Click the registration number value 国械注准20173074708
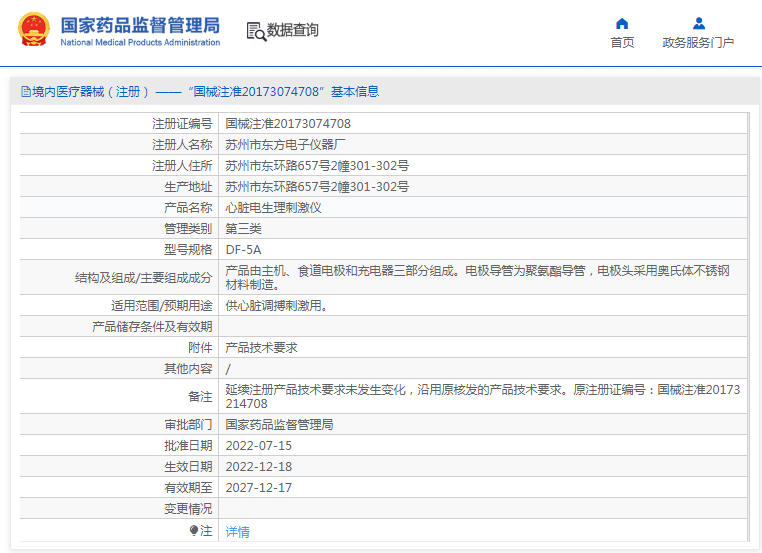 tap(288, 124)
